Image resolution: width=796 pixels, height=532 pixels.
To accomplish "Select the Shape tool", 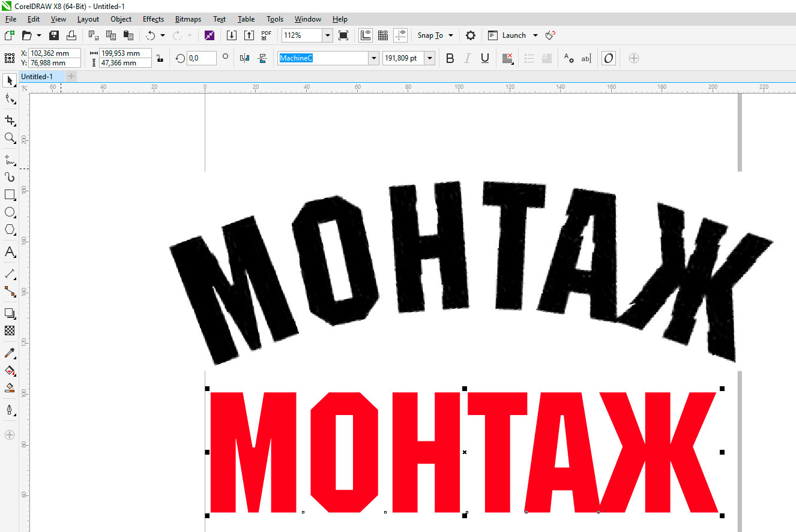I will [10, 99].
